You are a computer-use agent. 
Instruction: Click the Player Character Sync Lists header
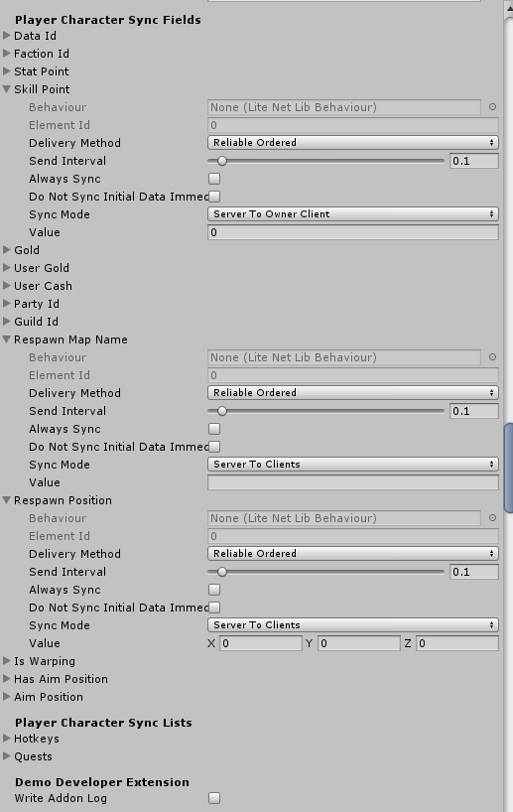(103, 723)
